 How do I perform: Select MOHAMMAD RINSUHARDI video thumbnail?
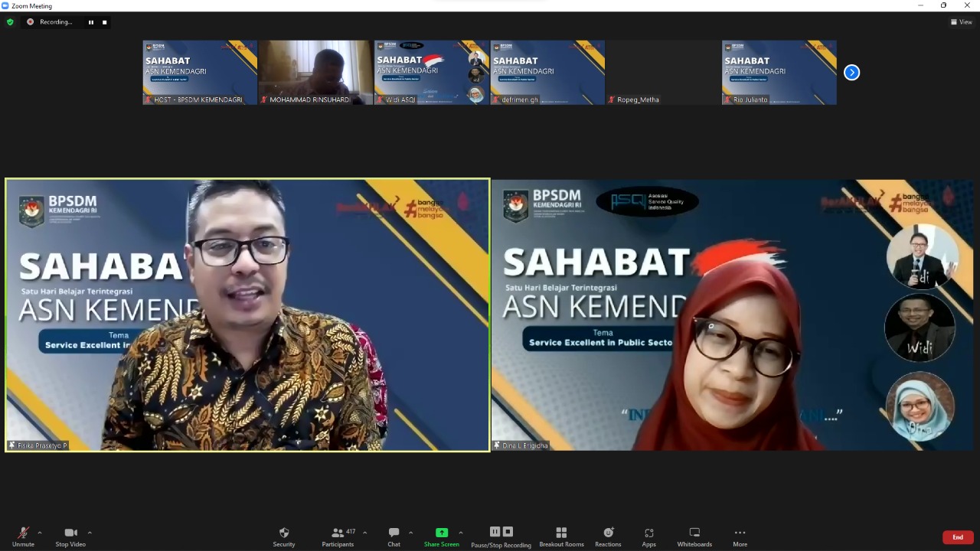click(315, 73)
